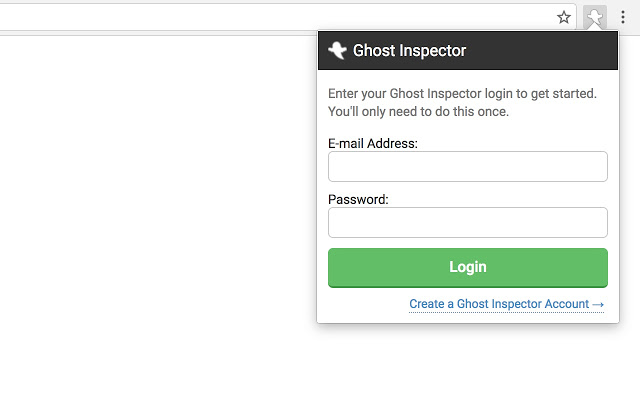Click the 'You'll only need to do this once' text

418,112
